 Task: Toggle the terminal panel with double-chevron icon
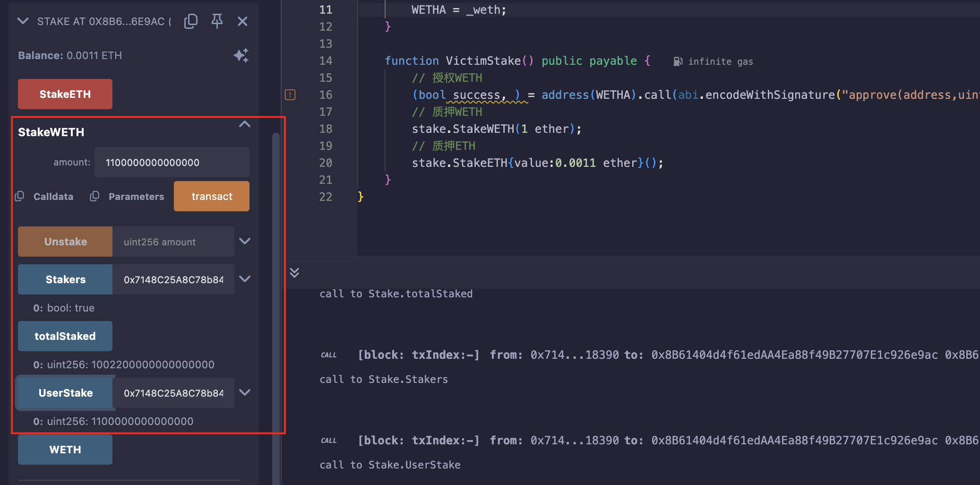point(294,273)
